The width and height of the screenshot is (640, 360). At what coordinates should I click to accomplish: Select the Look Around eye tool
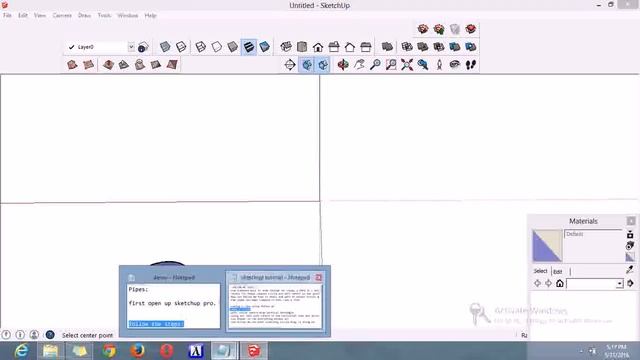[455, 64]
